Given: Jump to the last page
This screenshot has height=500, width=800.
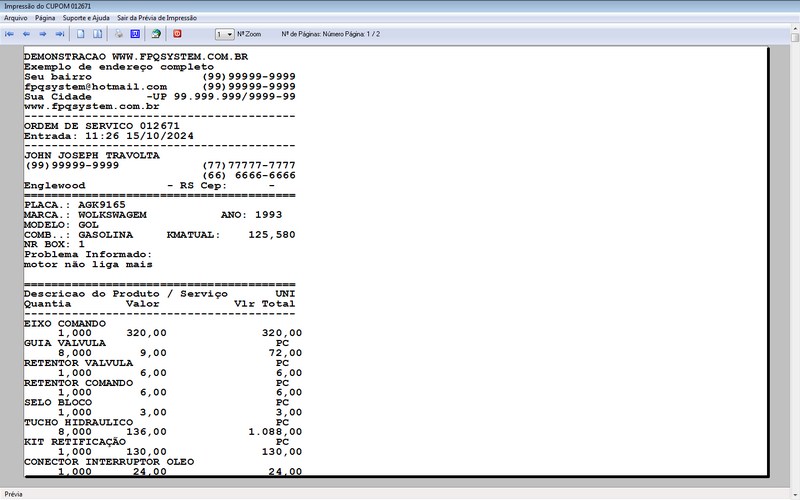Looking at the screenshot, I should click(x=60, y=34).
